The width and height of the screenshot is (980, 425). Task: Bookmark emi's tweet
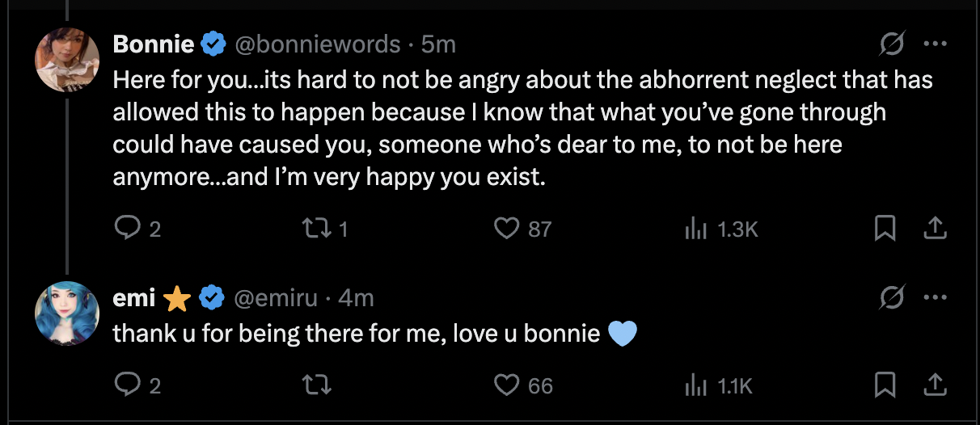[x=885, y=385]
